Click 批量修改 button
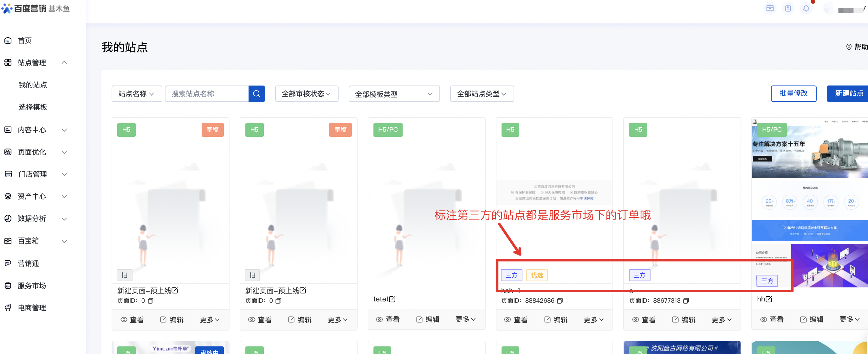The width and height of the screenshot is (868, 354). [793, 93]
